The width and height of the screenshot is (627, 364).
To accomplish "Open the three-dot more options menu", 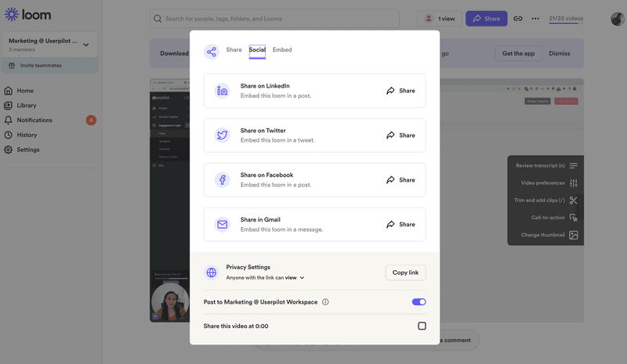I will [535, 18].
